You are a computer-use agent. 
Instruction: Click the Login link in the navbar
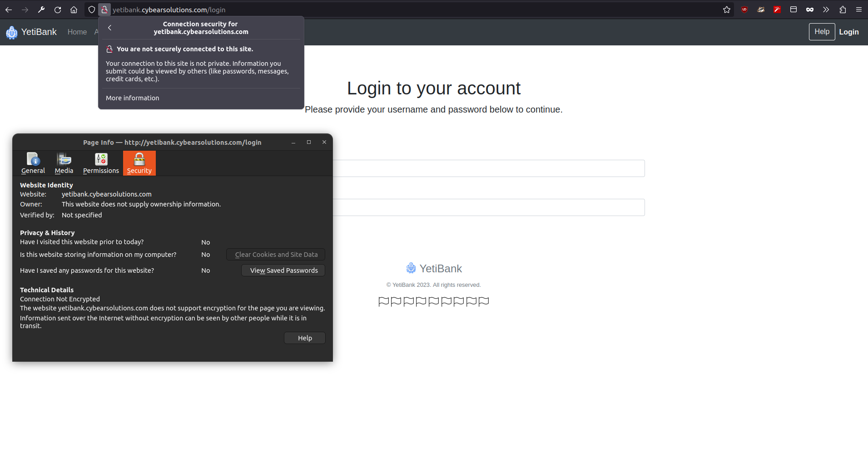tap(848, 32)
